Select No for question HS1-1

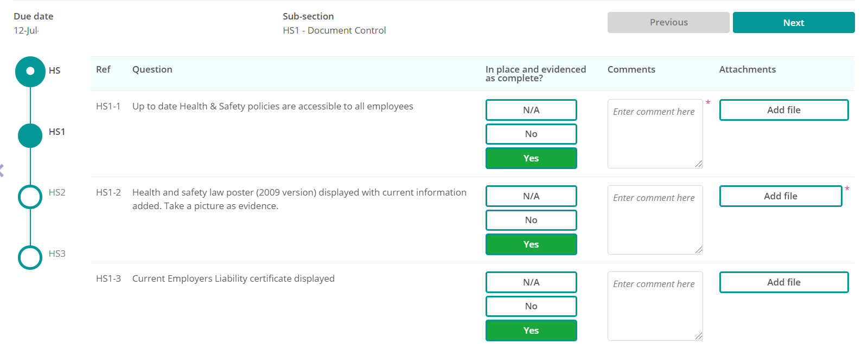pyautogui.click(x=531, y=134)
